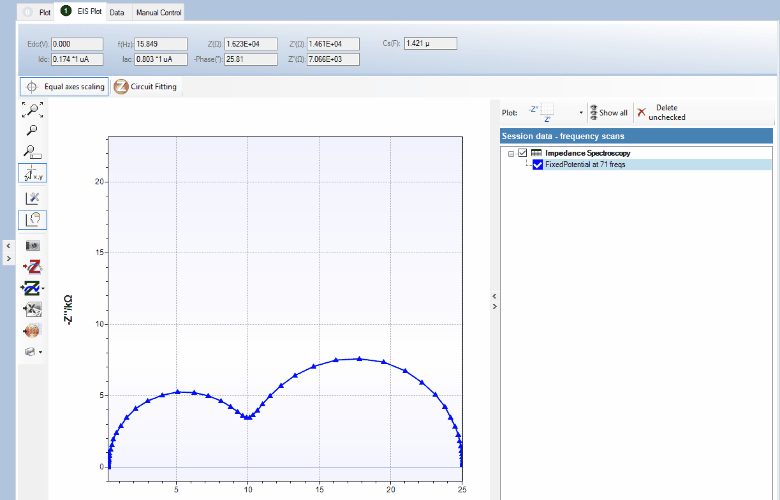780x500 pixels.
Task: Click the left-panel expand arrow '>'
Action: click(x=8, y=258)
